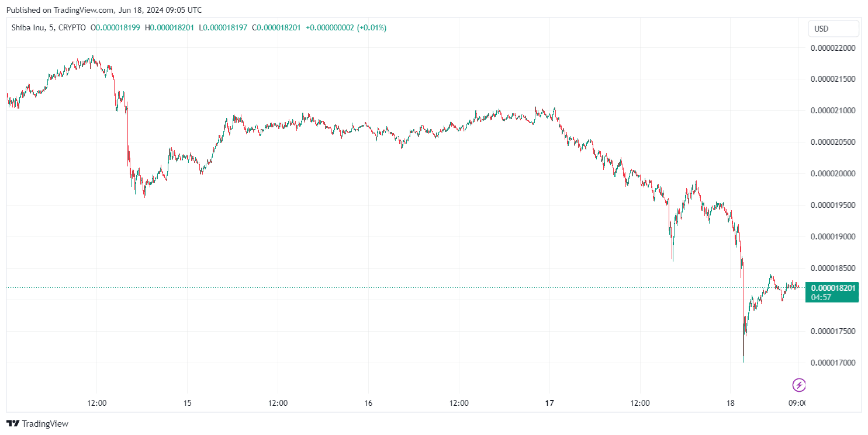
Task: Click the purple lightning bolt icon
Action: [799, 385]
